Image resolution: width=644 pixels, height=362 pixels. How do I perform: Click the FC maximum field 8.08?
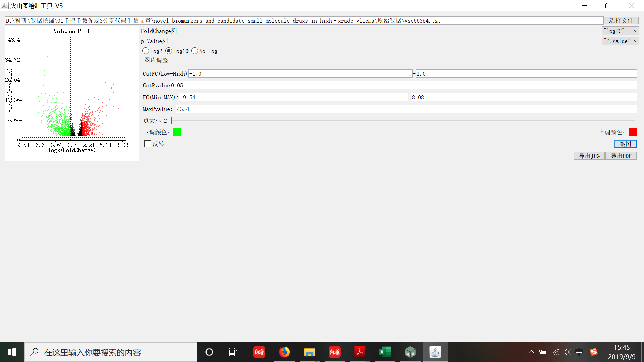coord(524,97)
